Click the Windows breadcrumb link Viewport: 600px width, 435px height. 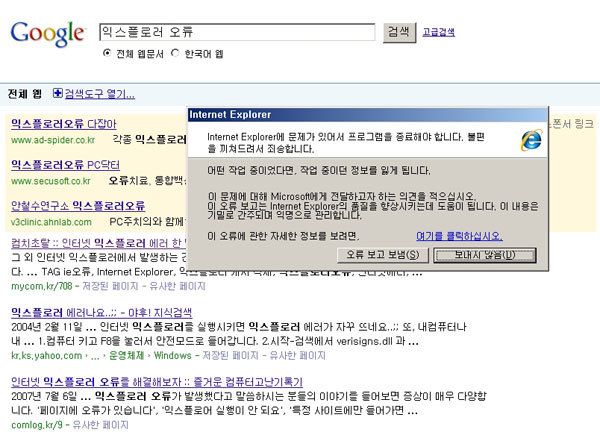(x=173, y=355)
